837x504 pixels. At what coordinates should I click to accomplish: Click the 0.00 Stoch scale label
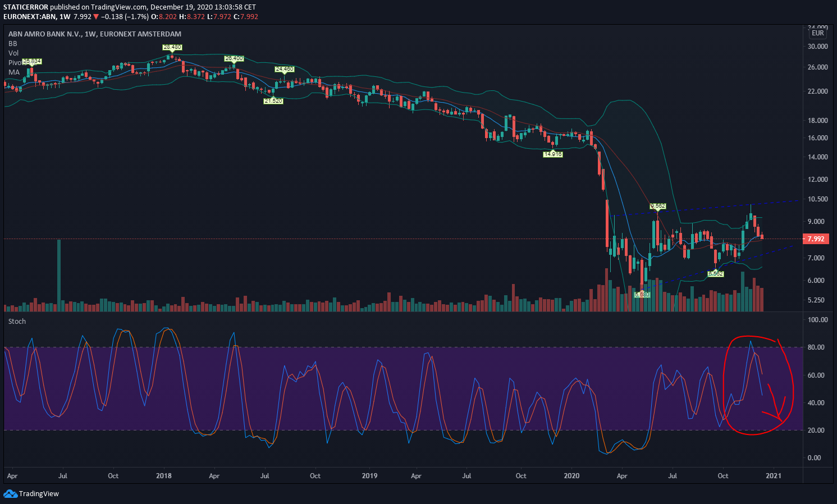(x=815, y=457)
